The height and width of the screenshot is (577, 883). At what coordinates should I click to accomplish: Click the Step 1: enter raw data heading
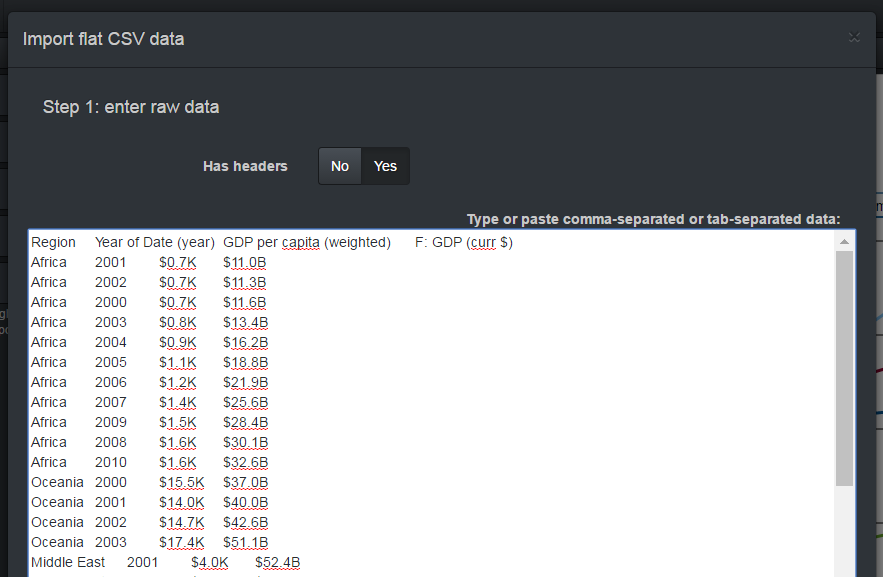[131, 107]
